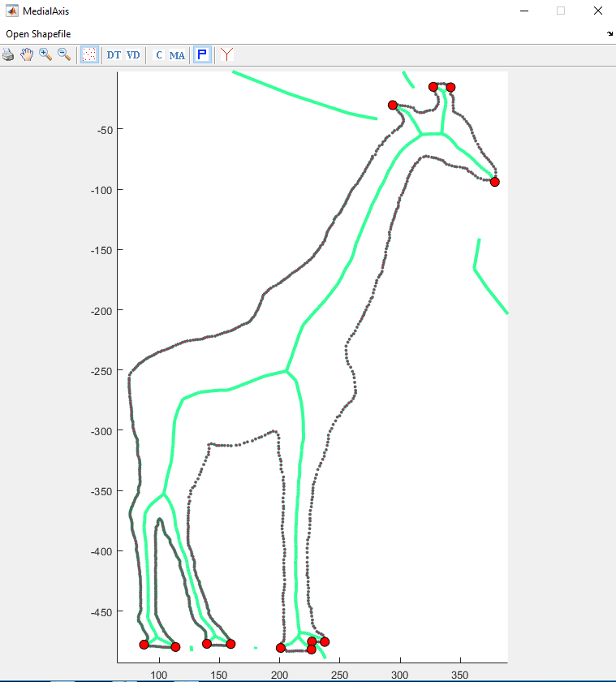Open the Open Shapefile menu
The width and height of the screenshot is (616, 682).
(38, 34)
